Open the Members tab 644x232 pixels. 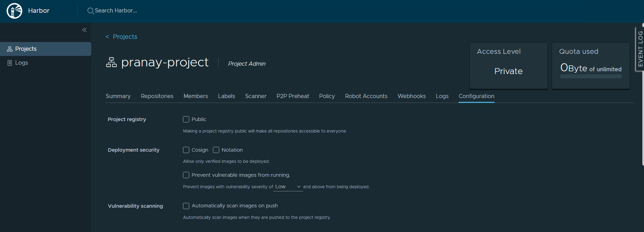pos(196,96)
